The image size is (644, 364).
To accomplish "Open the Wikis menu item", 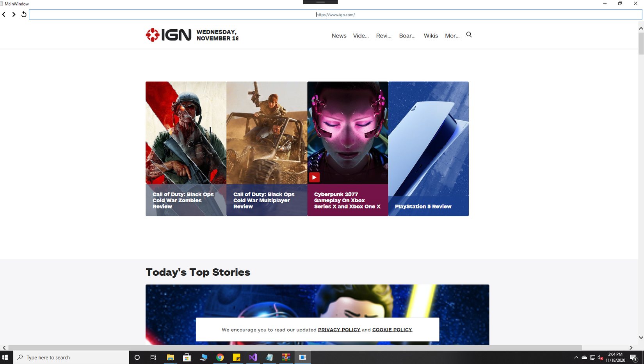I will (431, 36).
